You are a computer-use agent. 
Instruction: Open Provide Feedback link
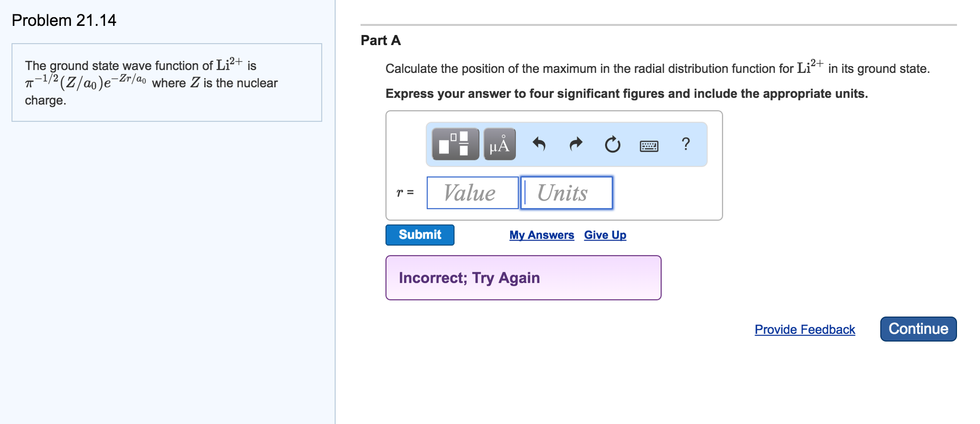(x=805, y=330)
